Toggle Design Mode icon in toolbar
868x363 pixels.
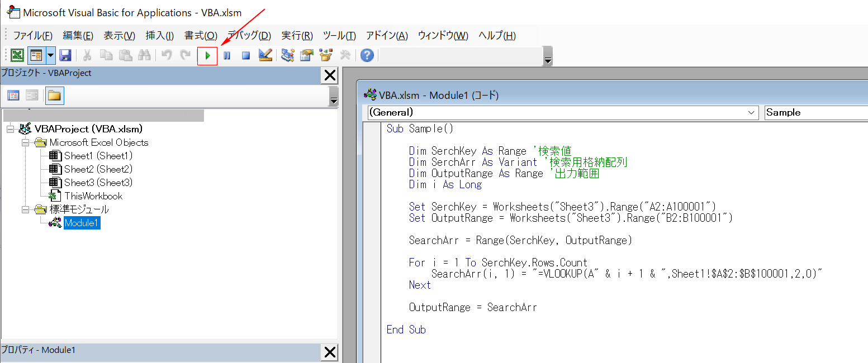tap(265, 55)
